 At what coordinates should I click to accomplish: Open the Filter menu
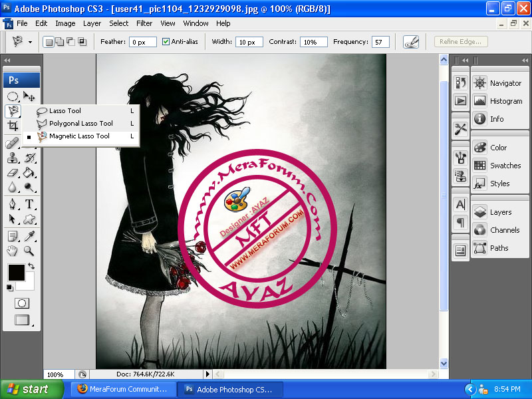point(144,23)
